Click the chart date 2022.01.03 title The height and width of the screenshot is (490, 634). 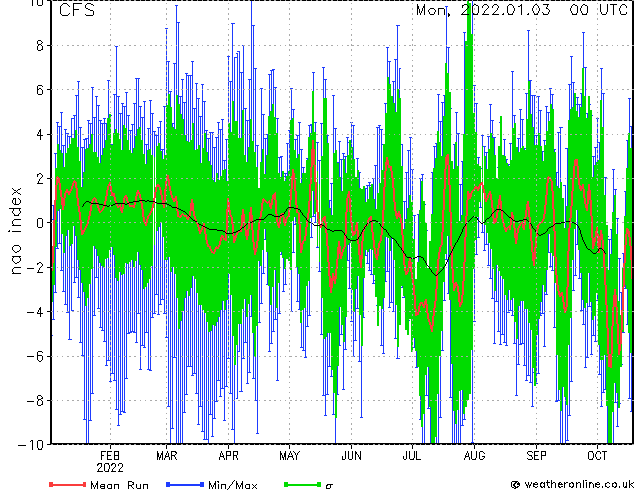point(505,9)
